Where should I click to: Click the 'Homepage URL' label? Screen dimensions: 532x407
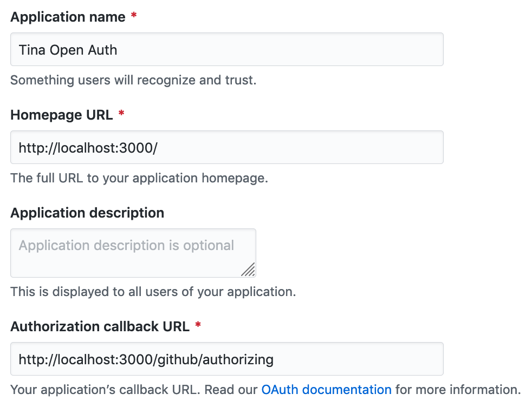point(62,115)
